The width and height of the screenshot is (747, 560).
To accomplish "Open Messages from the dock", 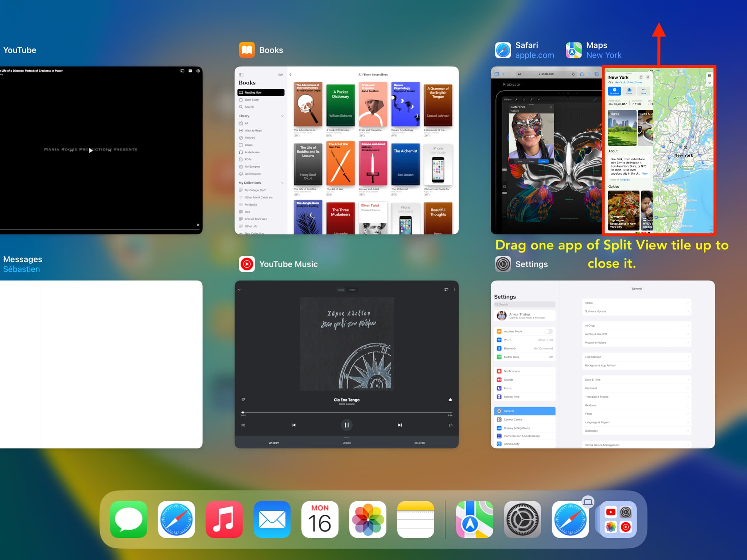I will click(x=129, y=519).
